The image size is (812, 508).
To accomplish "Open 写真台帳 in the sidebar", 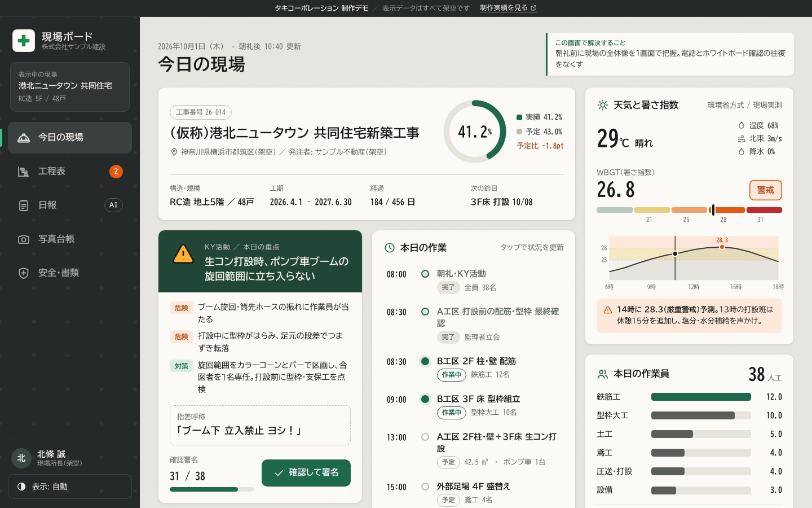I will [70, 239].
